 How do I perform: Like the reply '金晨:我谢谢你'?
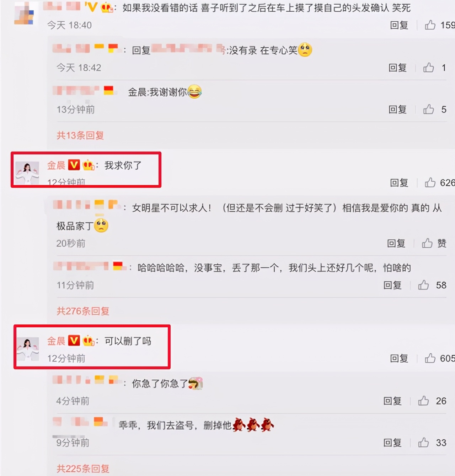coord(429,109)
